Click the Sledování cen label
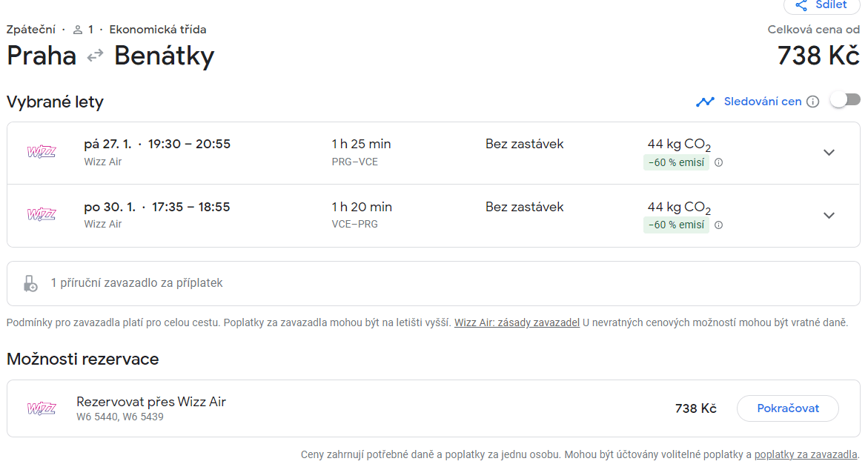Screen dimensions: 868x467 pos(762,102)
